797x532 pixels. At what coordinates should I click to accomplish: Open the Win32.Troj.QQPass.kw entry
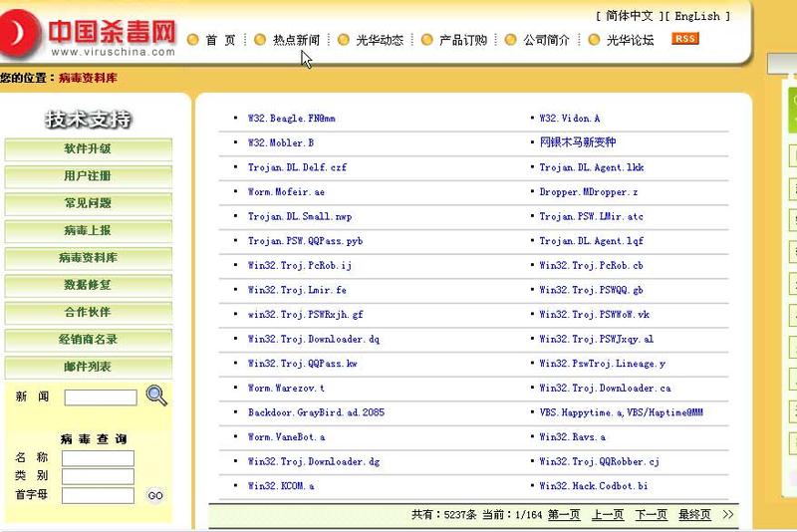pyautogui.click(x=303, y=364)
